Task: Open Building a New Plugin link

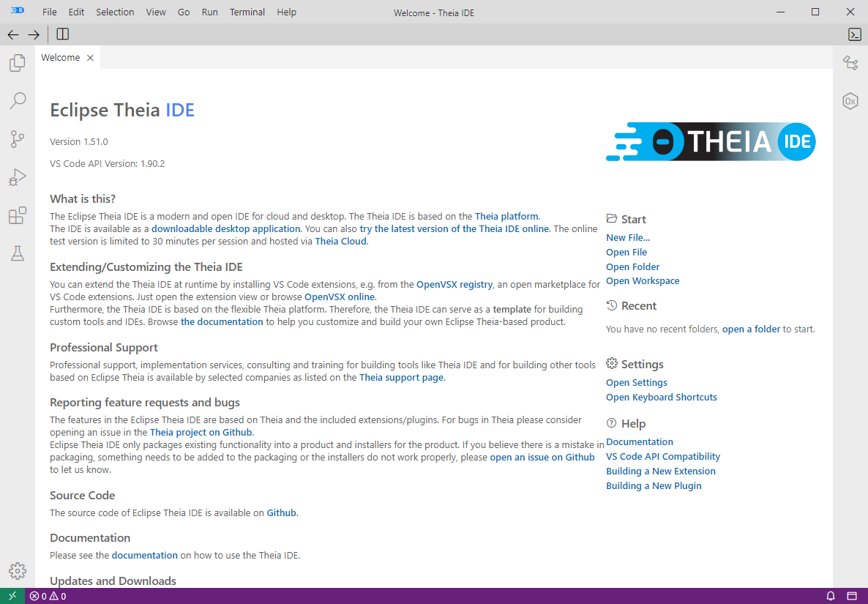Action: (654, 485)
